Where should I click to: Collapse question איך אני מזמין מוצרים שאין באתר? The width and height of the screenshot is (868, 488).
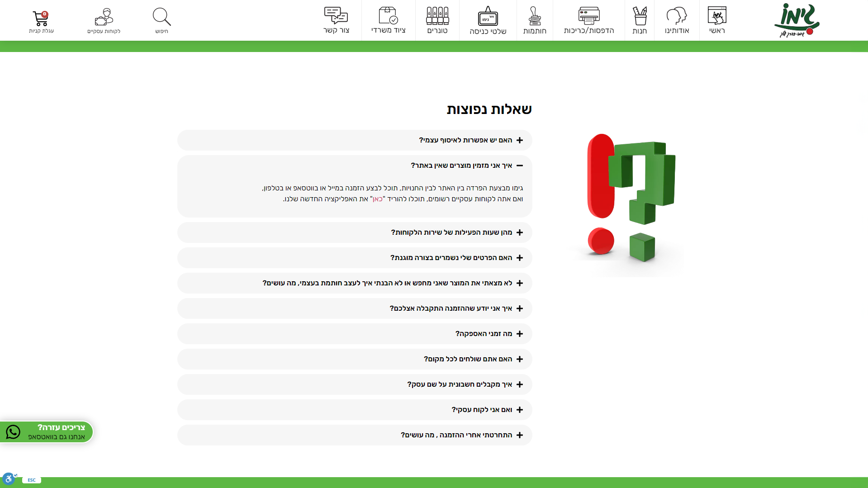pyautogui.click(x=355, y=166)
